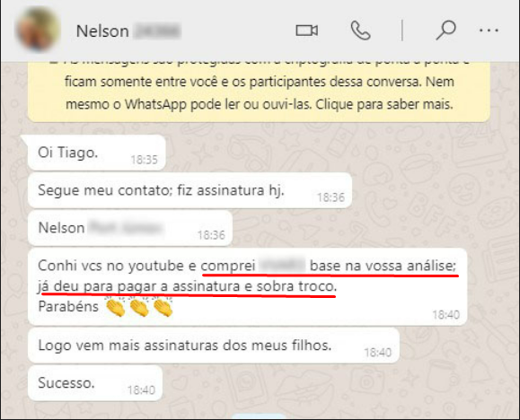Image resolution: width=520 pixels, height=420 pixels.
Task: Click Nelson's blurred profile picture
Action: point(38,30)
